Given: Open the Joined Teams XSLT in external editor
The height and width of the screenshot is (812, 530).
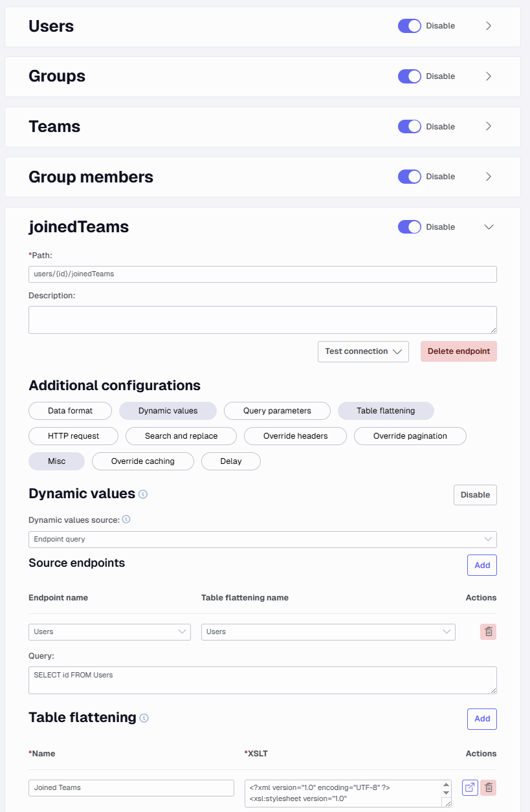Looking at the screenshot, I should (x=470, y=787).
